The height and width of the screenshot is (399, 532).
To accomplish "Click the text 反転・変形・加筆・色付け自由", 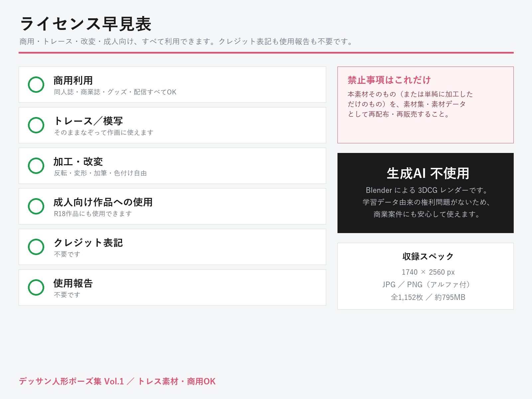I will [100, 173].
